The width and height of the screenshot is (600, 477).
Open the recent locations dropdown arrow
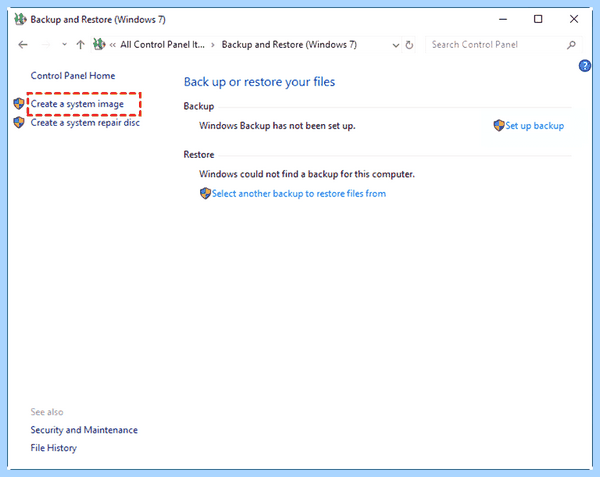[64, 44]
